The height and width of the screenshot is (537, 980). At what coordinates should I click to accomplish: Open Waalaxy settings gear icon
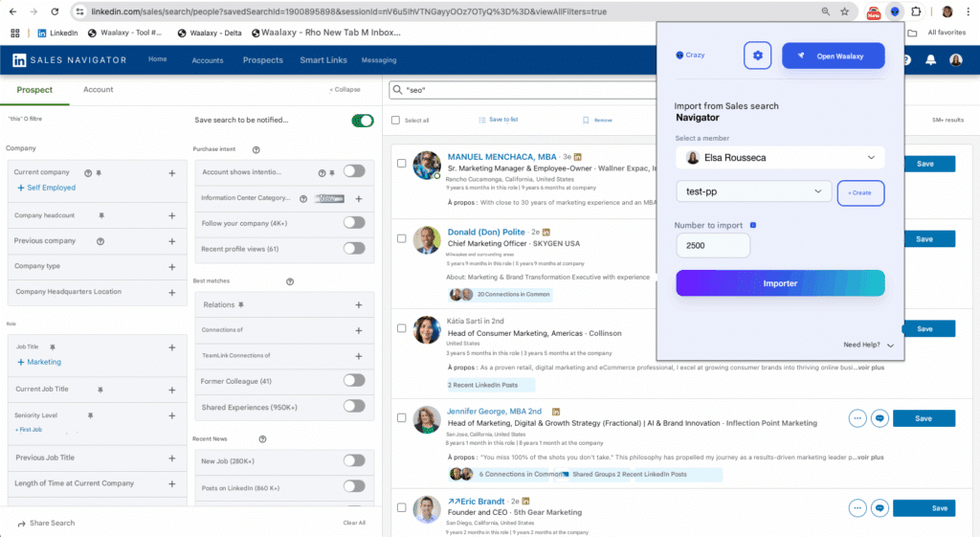pos(757,56)
